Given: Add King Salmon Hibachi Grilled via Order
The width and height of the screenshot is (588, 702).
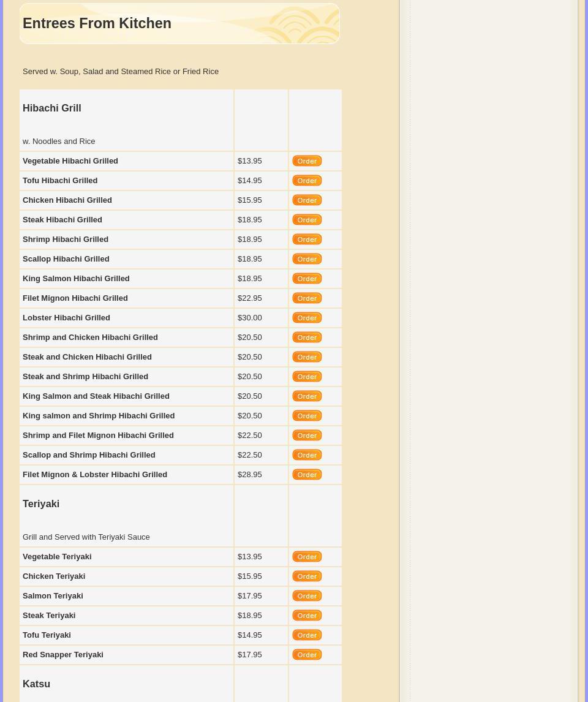Looking at the screenshot, I should point(307,279).
